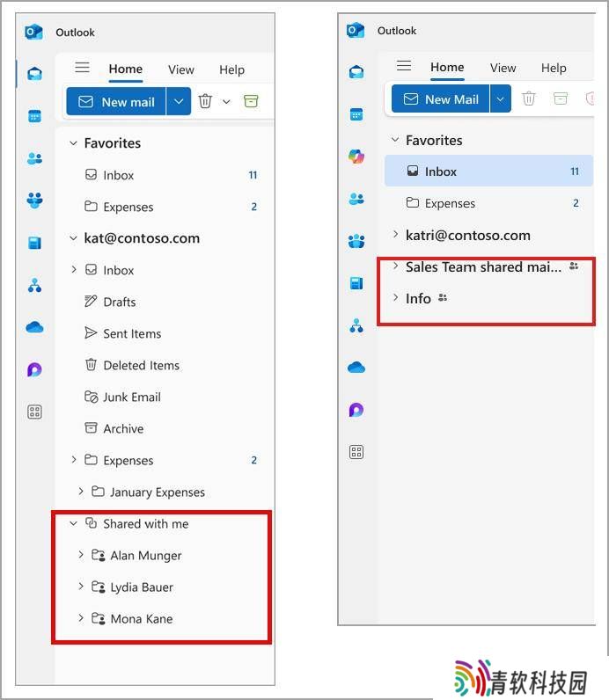
Task: Open Mail icon in left Outlook sidebar
Action: coord(35,74)
